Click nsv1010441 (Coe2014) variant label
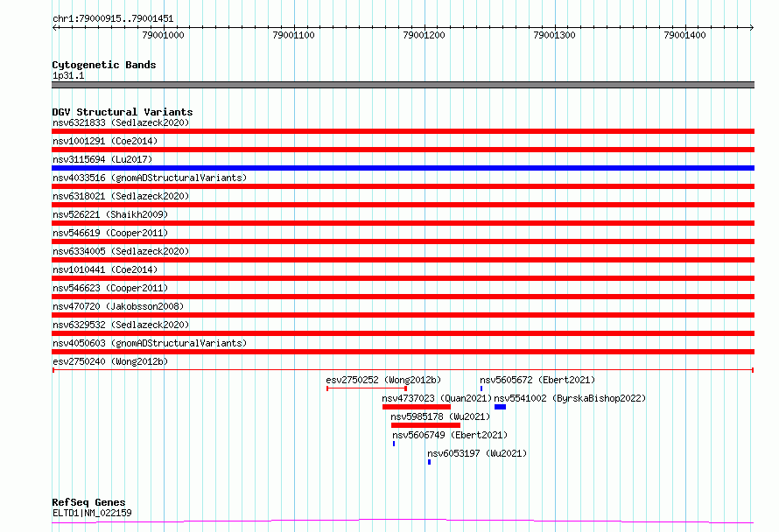 (105, 269)
